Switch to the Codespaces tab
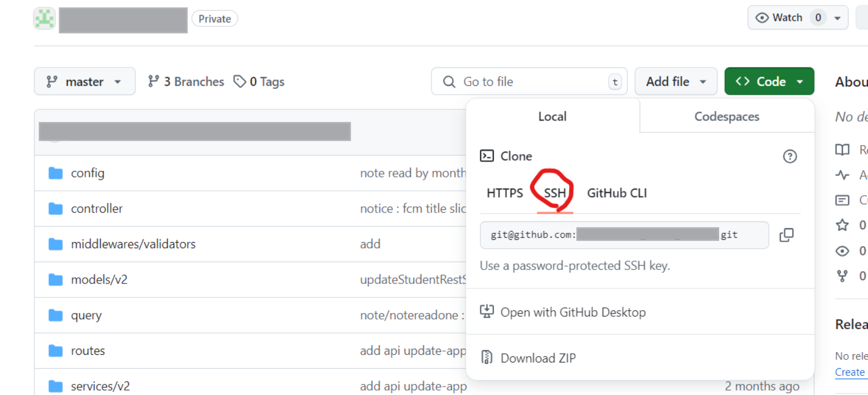Screen dimensions: 868x395 [727, 117]
